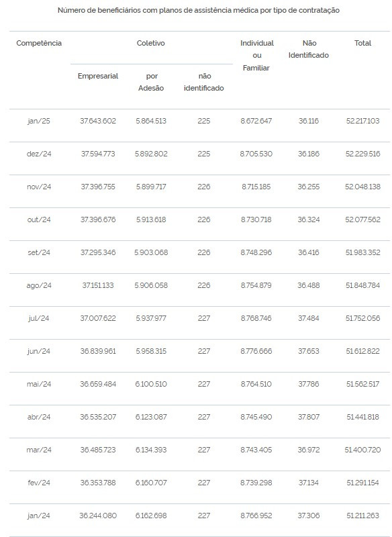
Task: Click Empresarial value 37.396.755 for nov/24
Action: coord(98,187)
